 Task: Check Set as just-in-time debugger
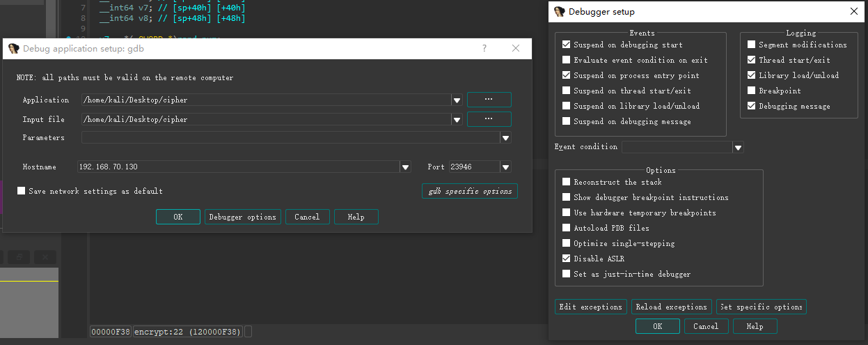(x=567, y=274)
